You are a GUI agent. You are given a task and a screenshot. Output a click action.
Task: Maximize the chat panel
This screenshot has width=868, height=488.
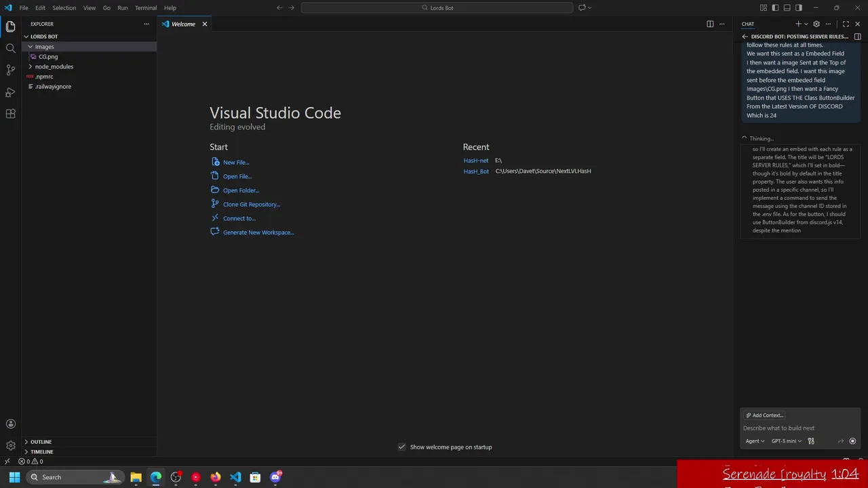point(846,24)
